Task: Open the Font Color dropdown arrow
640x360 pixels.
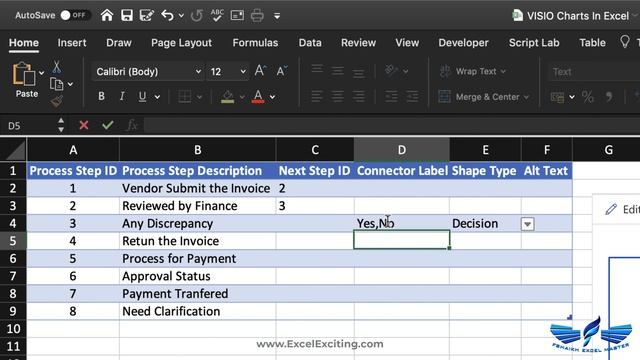Action: 272,97
